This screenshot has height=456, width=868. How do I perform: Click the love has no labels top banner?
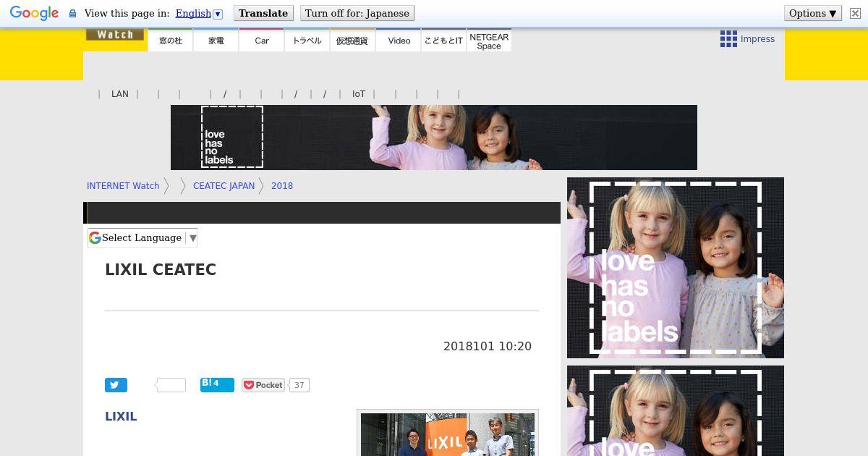pos(434,138)
